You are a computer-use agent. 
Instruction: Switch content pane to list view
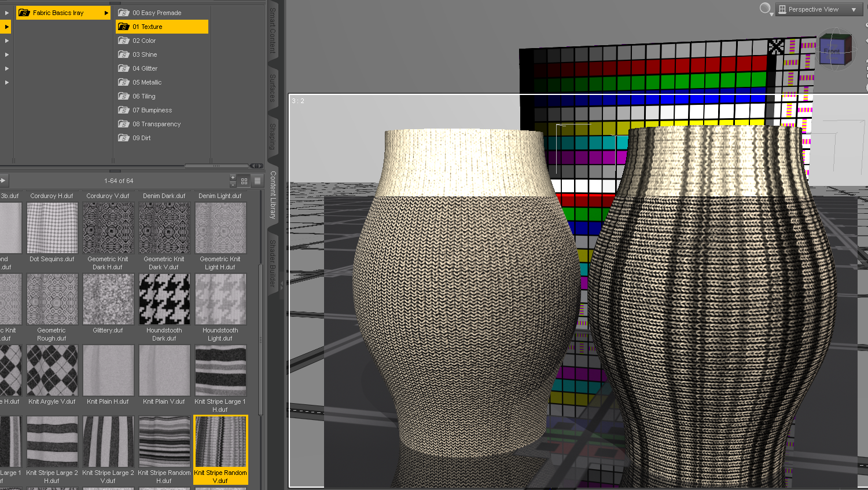258,181
